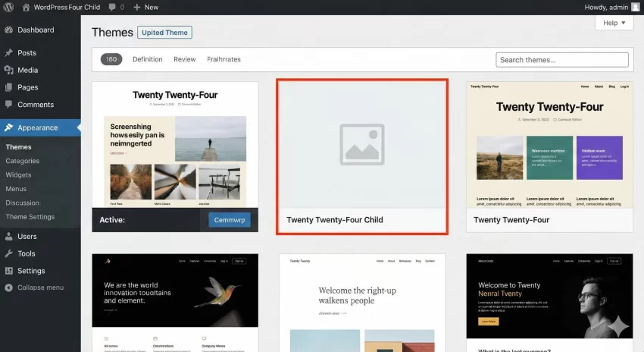Click the Tools wrench icon
This screenshot has height=352, width=644.
pyautogui.click(x=8, y=253)
